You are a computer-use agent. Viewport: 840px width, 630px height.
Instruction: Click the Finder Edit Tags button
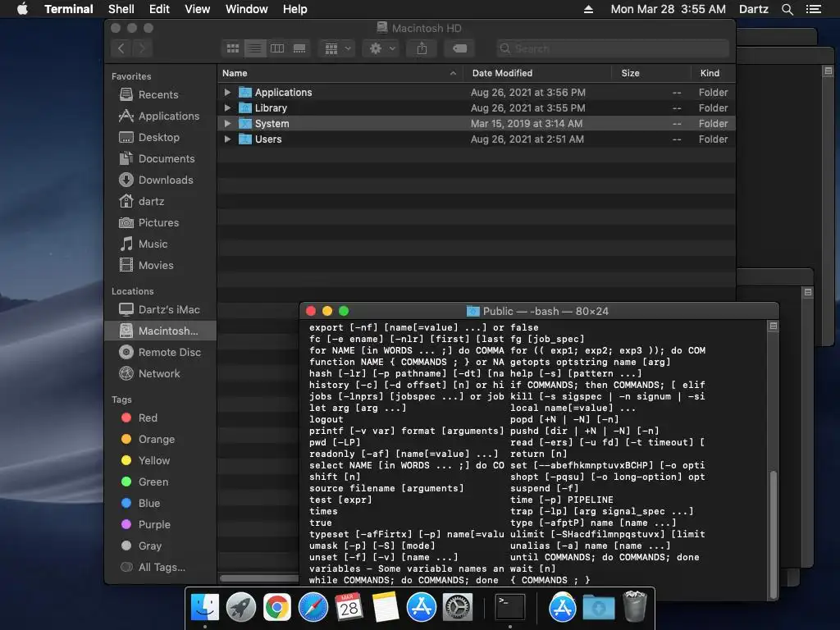click(459, 48)
